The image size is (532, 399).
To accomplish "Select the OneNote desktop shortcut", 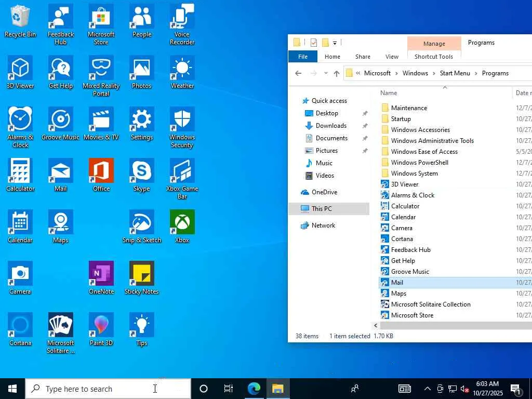I will click(101, 278).
